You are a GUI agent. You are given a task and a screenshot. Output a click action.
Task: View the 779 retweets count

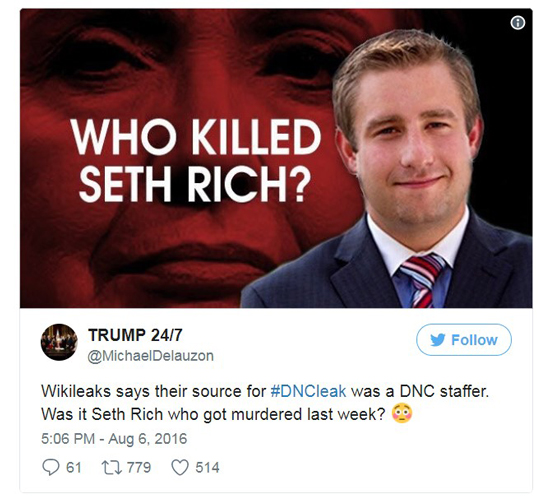pyautogui.click(x=139, y=467)
